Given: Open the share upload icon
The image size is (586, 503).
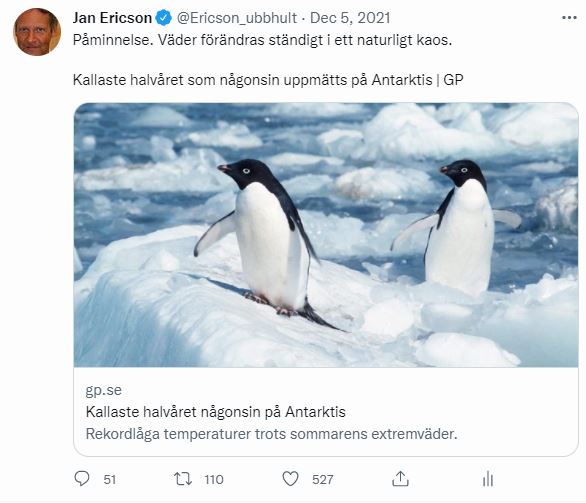Looking at the screenshot, I should pos(400,478).
